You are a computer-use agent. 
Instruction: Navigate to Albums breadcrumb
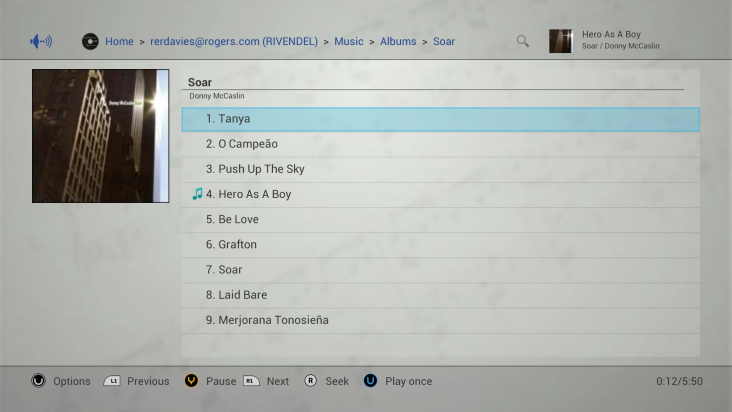(x=398, y=42)
